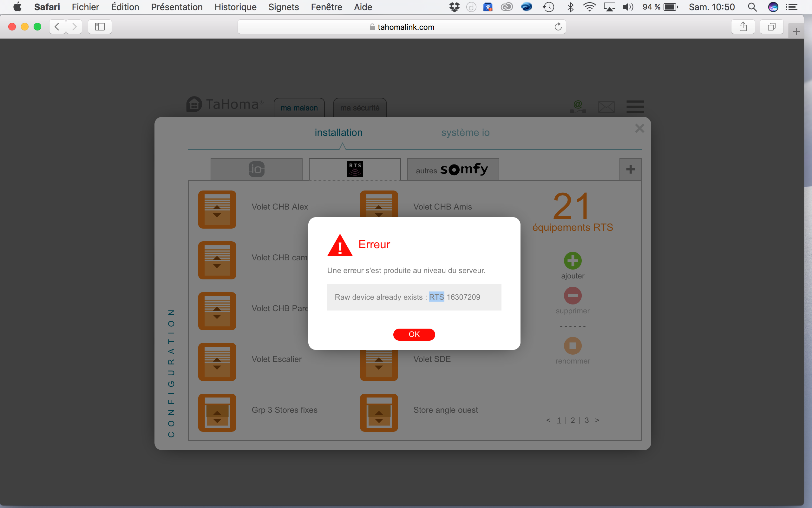Open the ma sécurité tab
This screenshot has width=812, height=508.
pos(360,108)
